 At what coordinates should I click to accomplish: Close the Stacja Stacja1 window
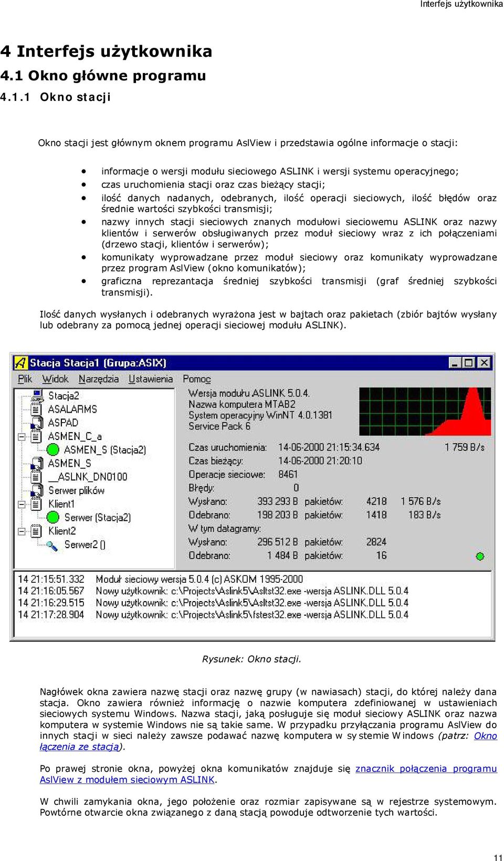point(484,362)
